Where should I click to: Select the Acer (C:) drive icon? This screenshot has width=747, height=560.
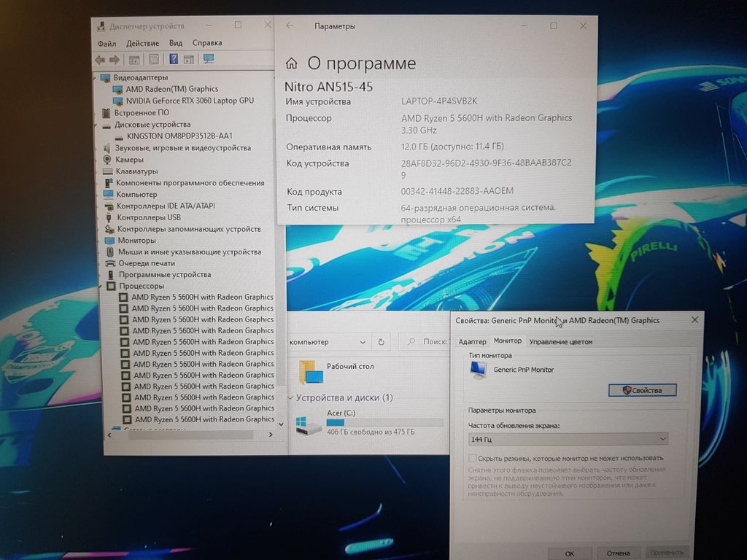tap(309, 424)
